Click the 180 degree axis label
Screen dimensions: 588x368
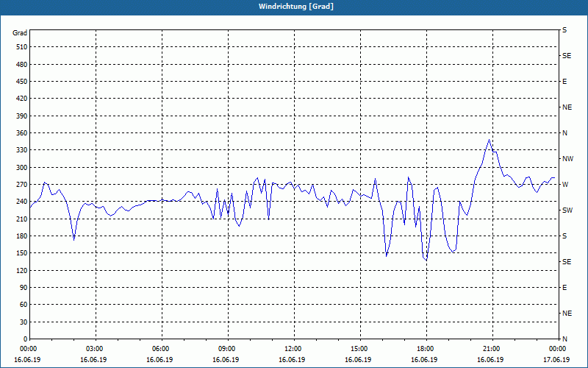pyautogui.click(x=22, y=236)
